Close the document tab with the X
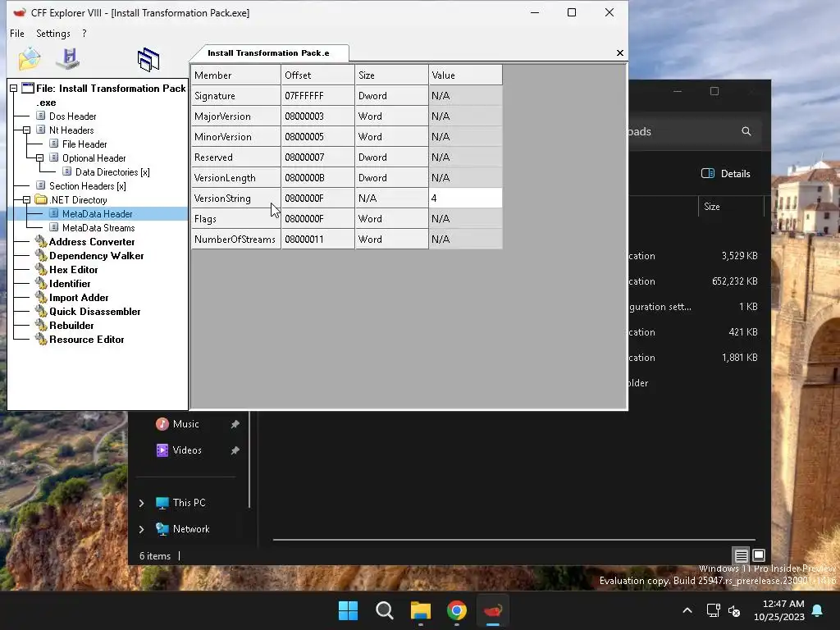Viewport: 840px width, 630px height. click(x=620, y=52)
